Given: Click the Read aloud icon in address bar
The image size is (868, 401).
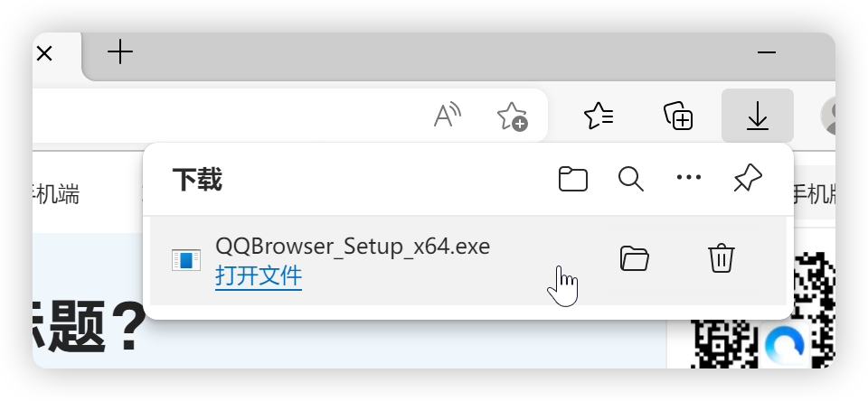Looking at the screenshot, I should (447, 116).
